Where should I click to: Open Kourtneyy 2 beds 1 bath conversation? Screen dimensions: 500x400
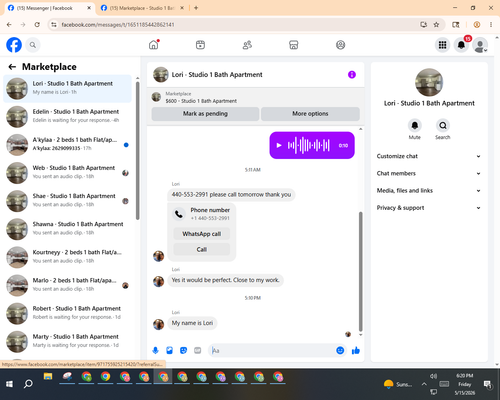pyautogui.click(x=67, y=257)
